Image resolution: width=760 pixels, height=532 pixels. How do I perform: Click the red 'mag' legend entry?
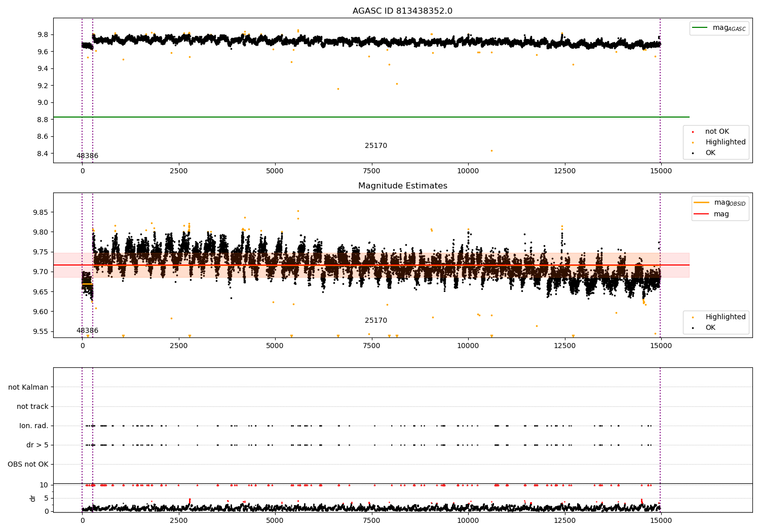711,214
